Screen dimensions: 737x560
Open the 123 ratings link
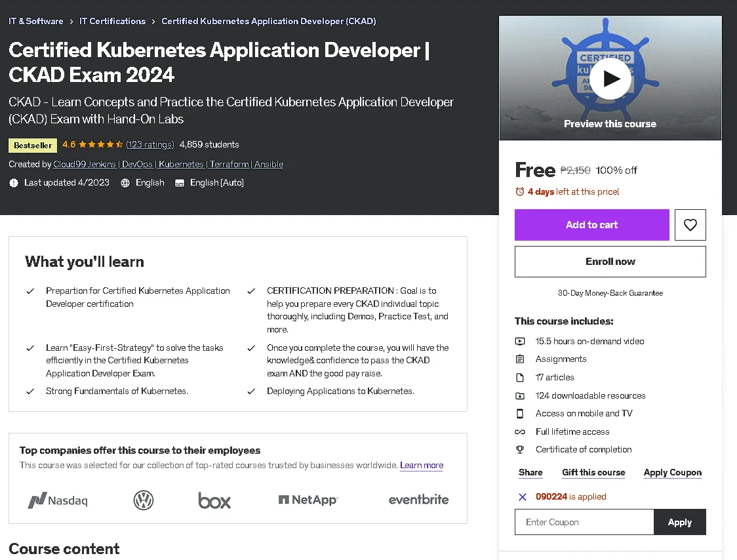[x=150, y=145]
